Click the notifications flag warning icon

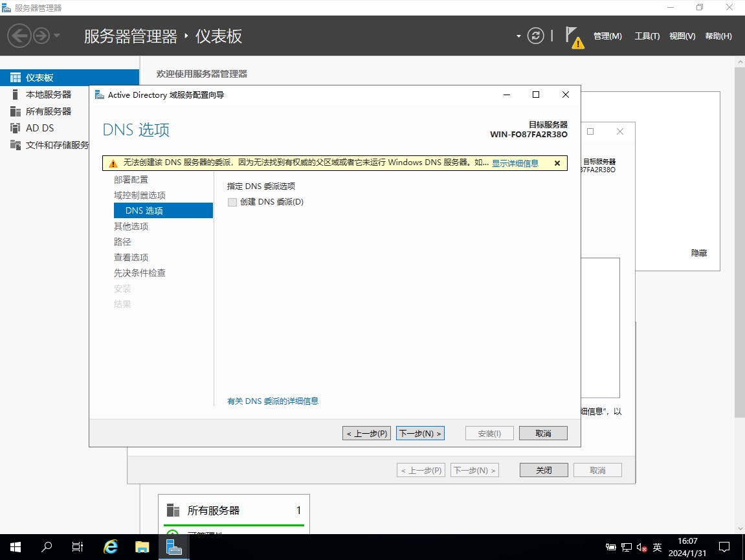(573, 37)
